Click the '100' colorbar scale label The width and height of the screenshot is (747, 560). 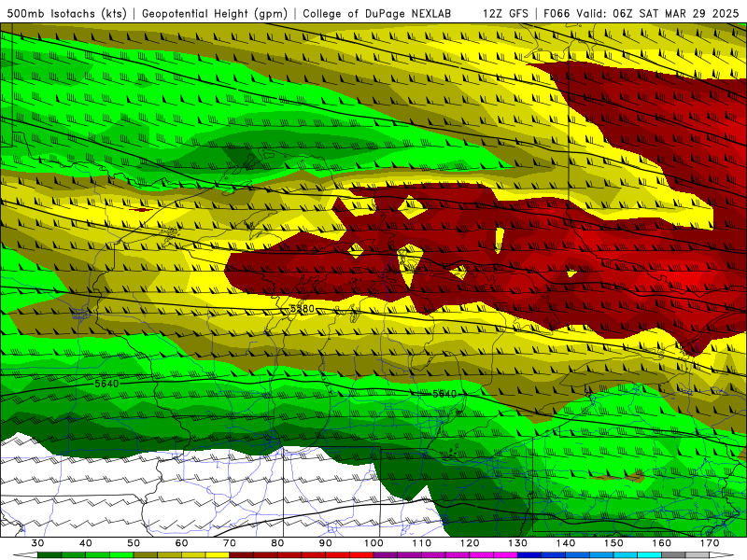tap(373, 543)
